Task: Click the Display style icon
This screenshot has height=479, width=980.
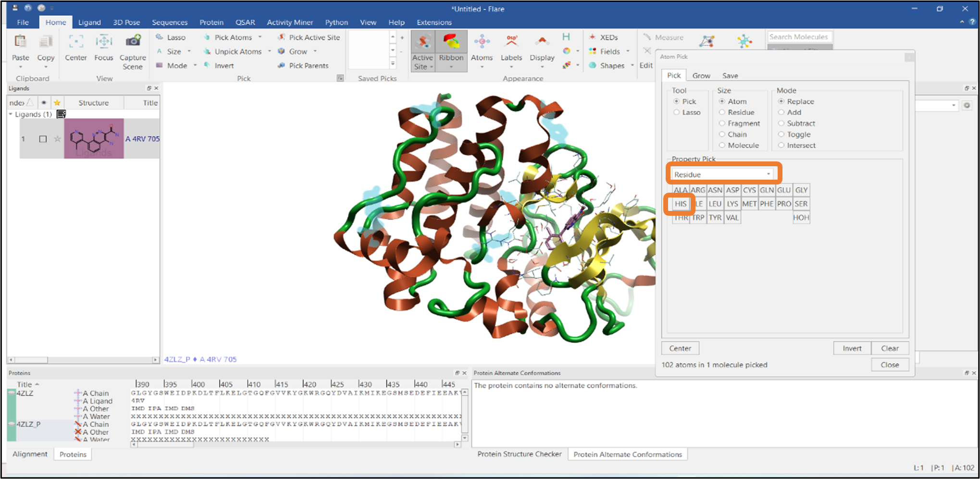Action: [x=542, y=42]
